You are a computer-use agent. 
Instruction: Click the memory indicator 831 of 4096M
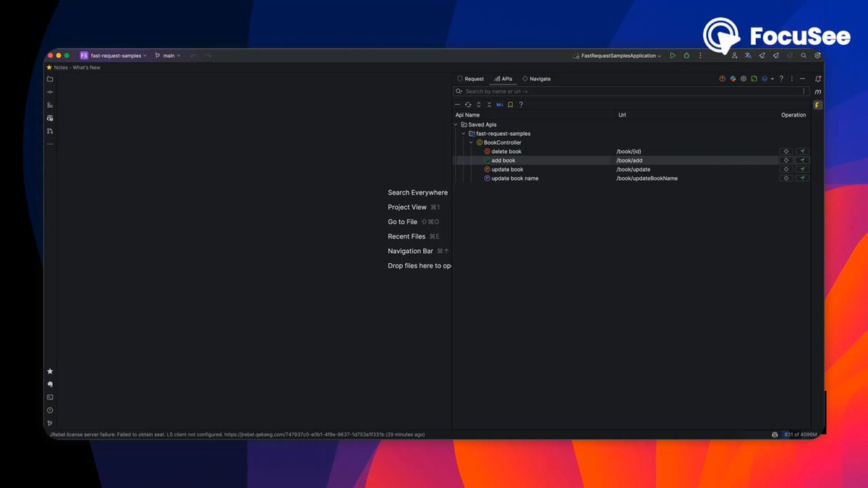[x=800, y=435]
